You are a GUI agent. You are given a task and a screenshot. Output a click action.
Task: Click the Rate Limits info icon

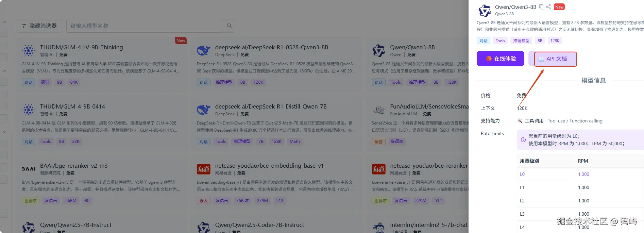coord(523,140)
